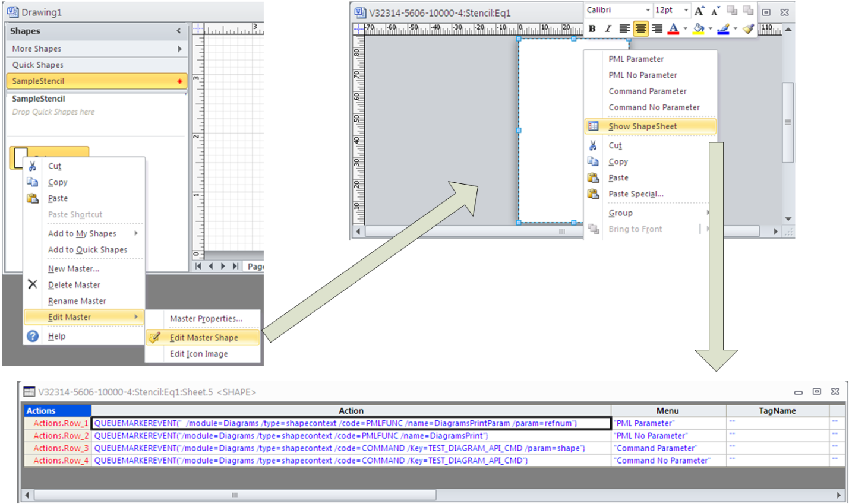
Task: Click the Format Painter brush icon
Action: pyautogui.click(x=748, y=28)
